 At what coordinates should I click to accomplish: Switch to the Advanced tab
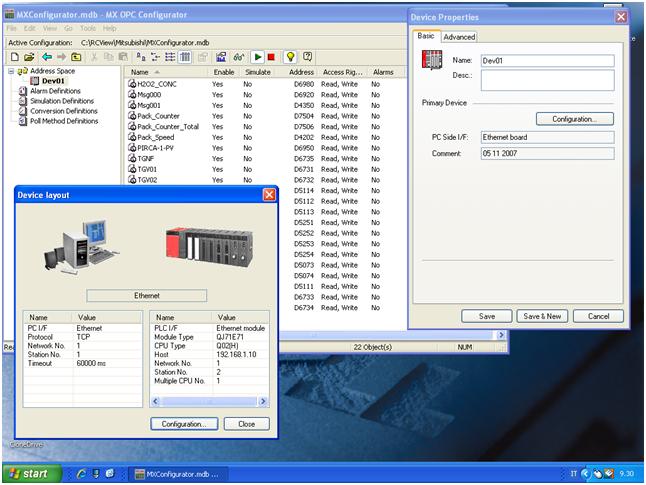[x=459, y=37]
